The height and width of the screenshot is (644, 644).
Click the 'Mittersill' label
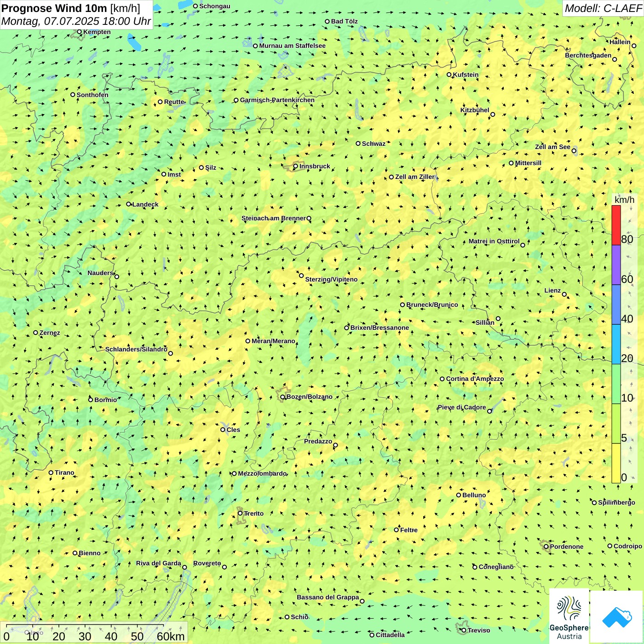coord(528,163)
